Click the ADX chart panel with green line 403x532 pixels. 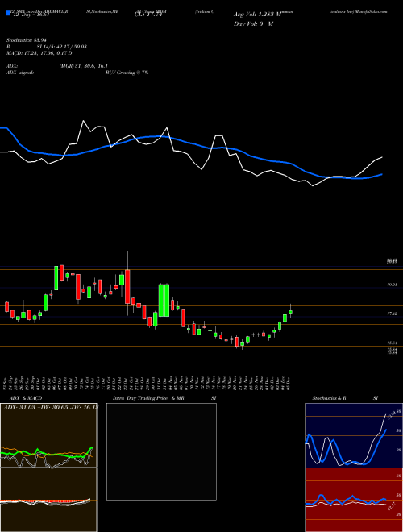pyautogui.click(x=48, y=435)
